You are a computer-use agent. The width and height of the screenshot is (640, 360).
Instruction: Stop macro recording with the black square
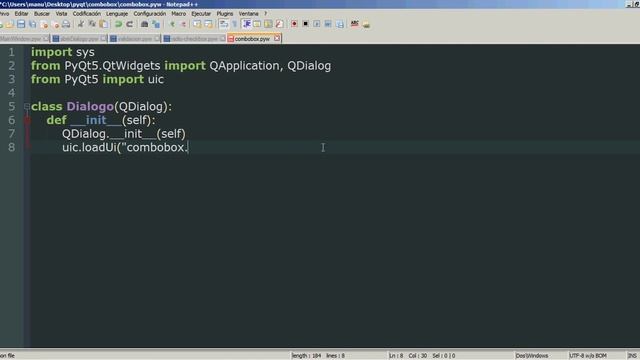(305, 24)
